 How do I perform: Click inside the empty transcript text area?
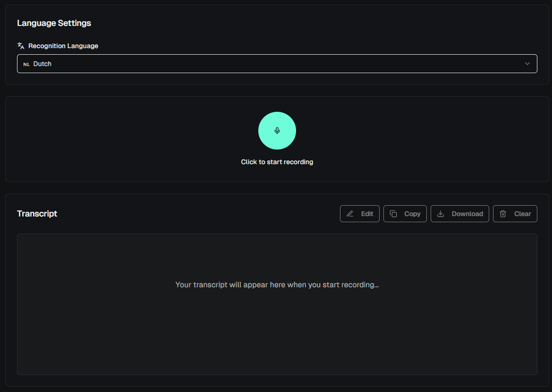[277, 304]
